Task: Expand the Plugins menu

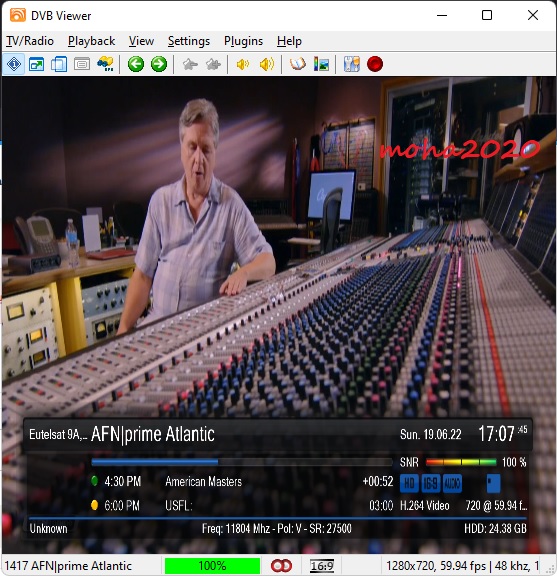Action: pos(243,41)
